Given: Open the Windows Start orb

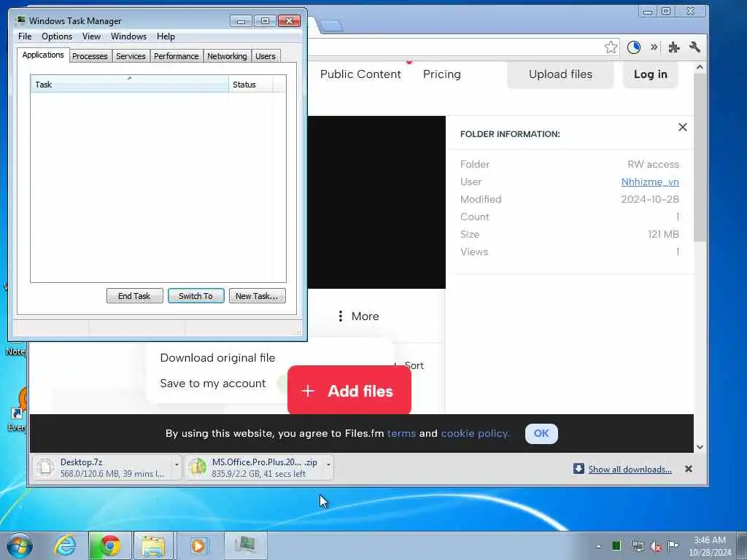Looking at the screenshot, I should tap(20, 545).
